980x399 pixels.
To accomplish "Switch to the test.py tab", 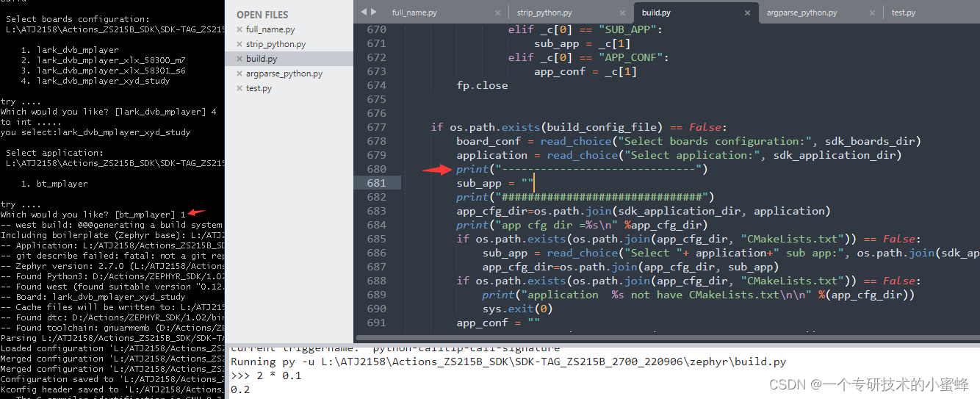I will (x=903, y=12).
